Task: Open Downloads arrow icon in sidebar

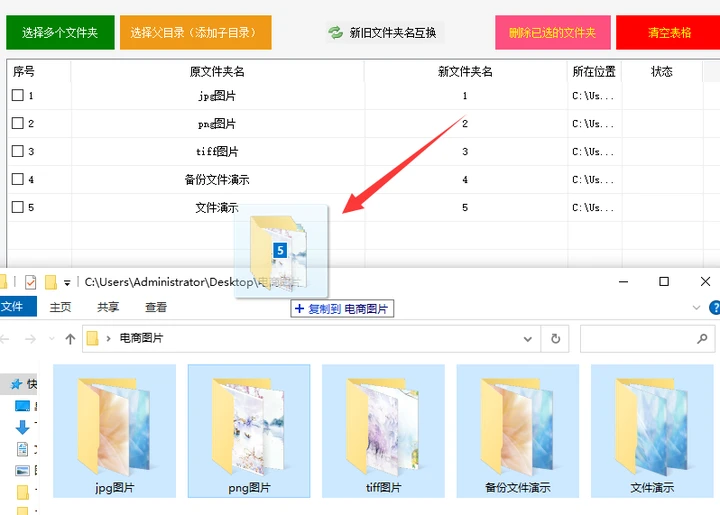Action: pyautogui.click(x=22, y=427)
